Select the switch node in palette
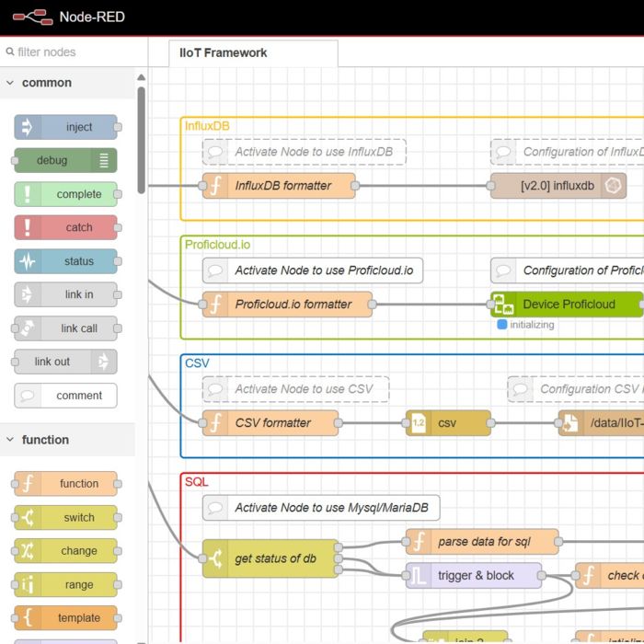The image size is (644, 644). [66, 517]
